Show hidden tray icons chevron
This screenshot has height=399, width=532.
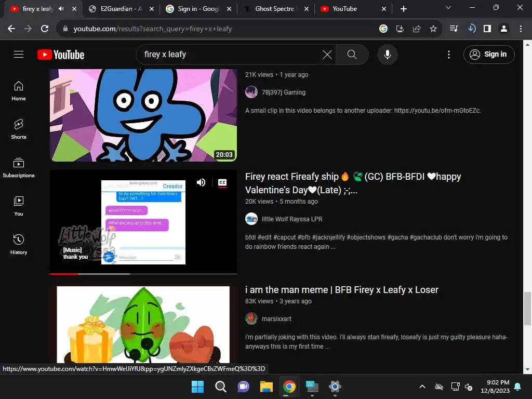coord(422,387)
